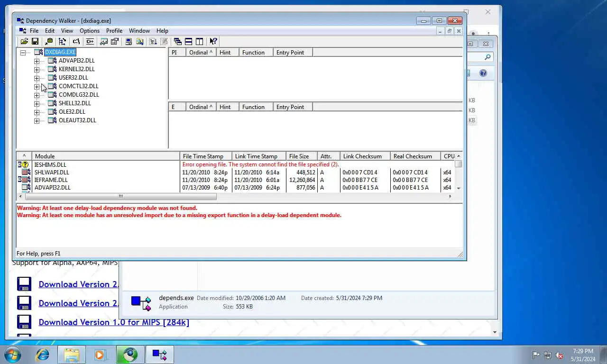Click the context Help arrow-question icon
607x364 pixels.
213,42
